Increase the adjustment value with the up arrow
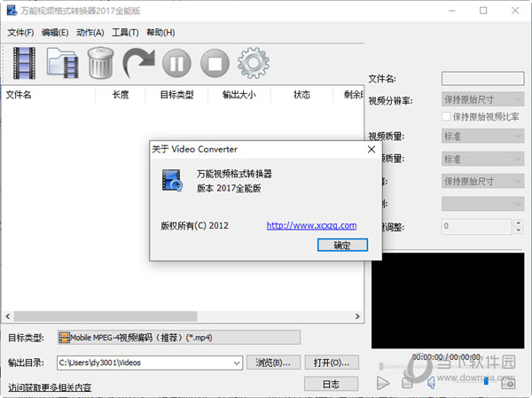This screenshot has height=398, width=532. (x=518, y=222)
